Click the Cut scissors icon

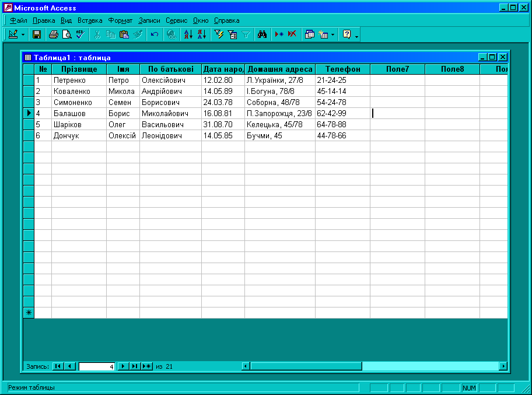point(97,34)
